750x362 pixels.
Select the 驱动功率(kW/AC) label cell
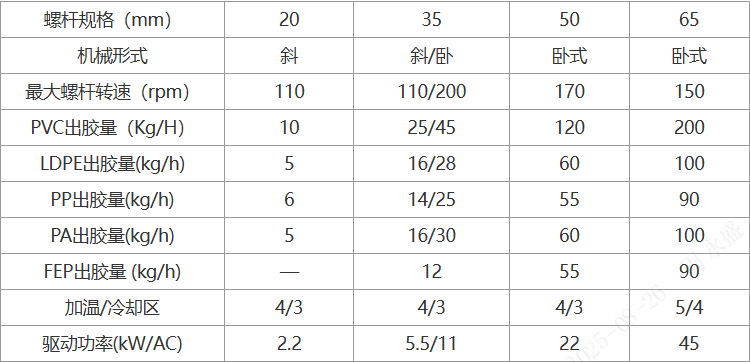tap(112, 344)
